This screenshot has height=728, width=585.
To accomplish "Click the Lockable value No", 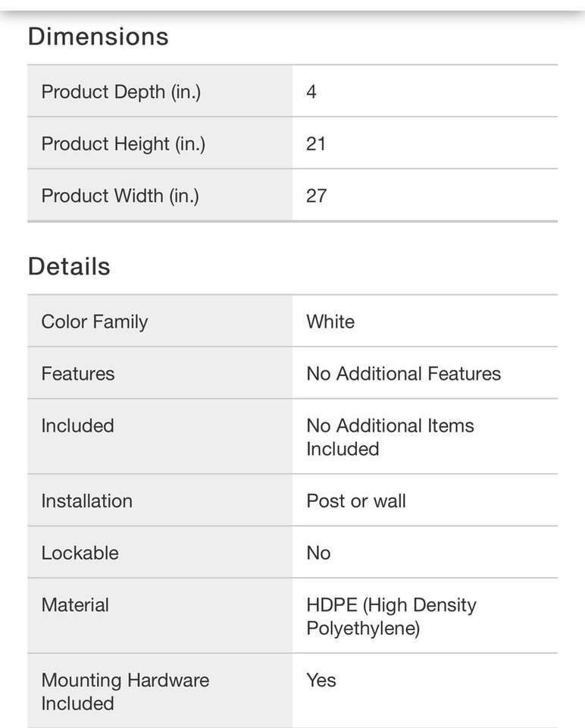I will tap(318, 553).
